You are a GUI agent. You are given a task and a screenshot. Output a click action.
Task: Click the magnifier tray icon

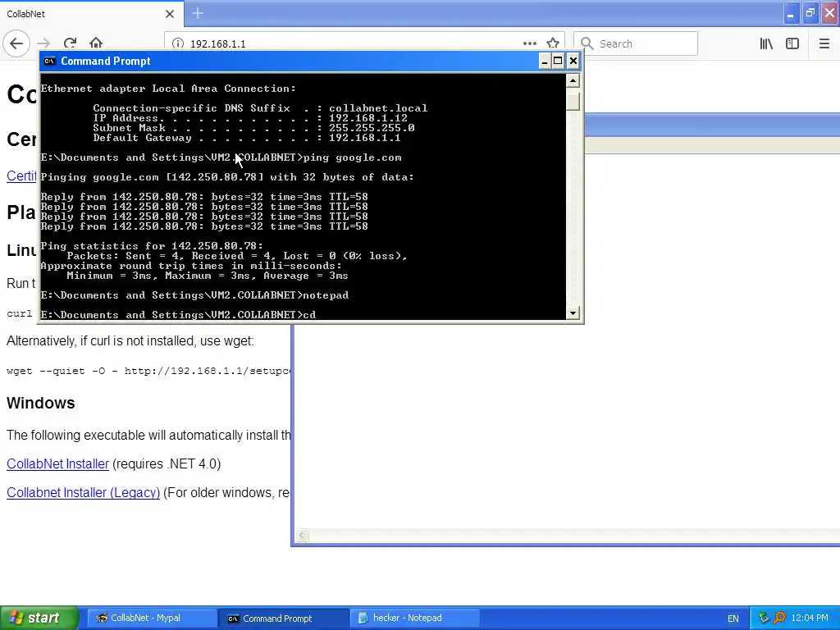(779, 618)
